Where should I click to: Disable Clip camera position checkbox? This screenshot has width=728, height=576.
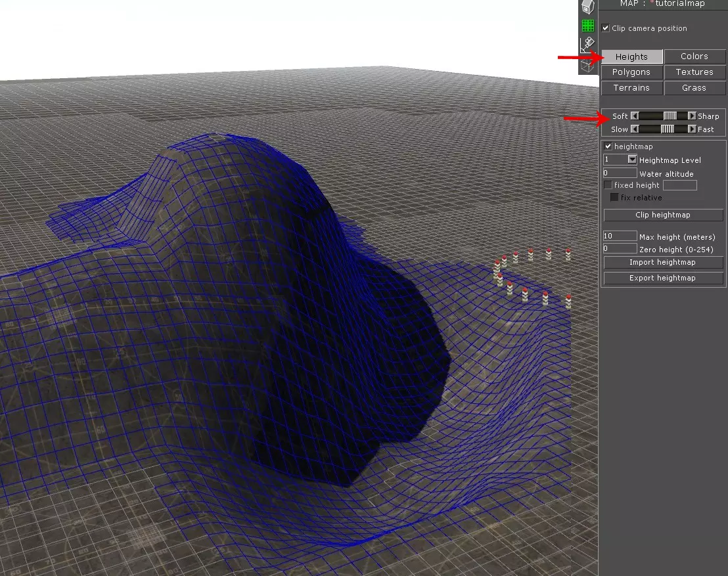606,28
